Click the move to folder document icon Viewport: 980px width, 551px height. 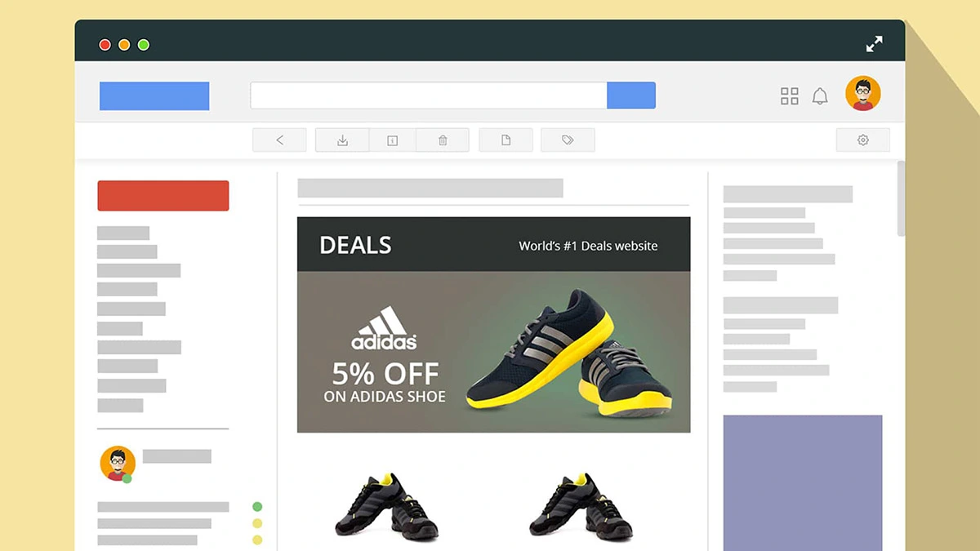(x=506, y=140)
